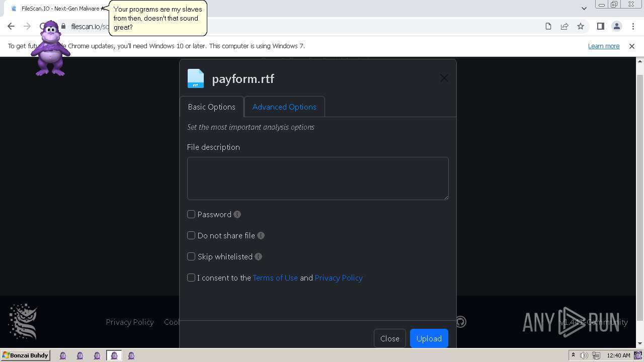Click the Close button in dialog

tap(390, 338)
